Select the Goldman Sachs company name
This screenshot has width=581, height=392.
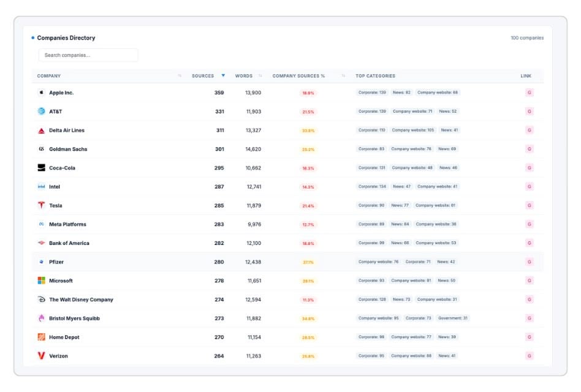click(68, 149)
